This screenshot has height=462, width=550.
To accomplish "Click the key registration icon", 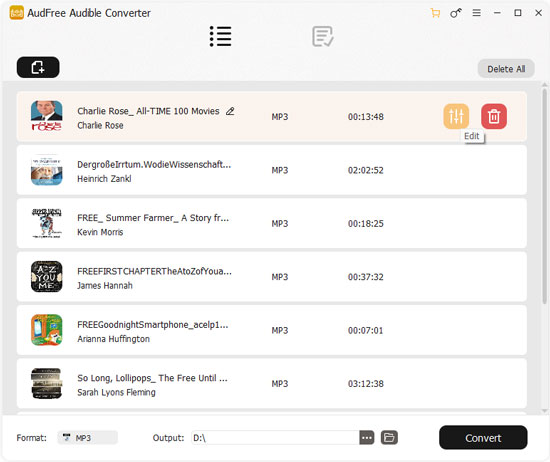I will pos(456,13).
